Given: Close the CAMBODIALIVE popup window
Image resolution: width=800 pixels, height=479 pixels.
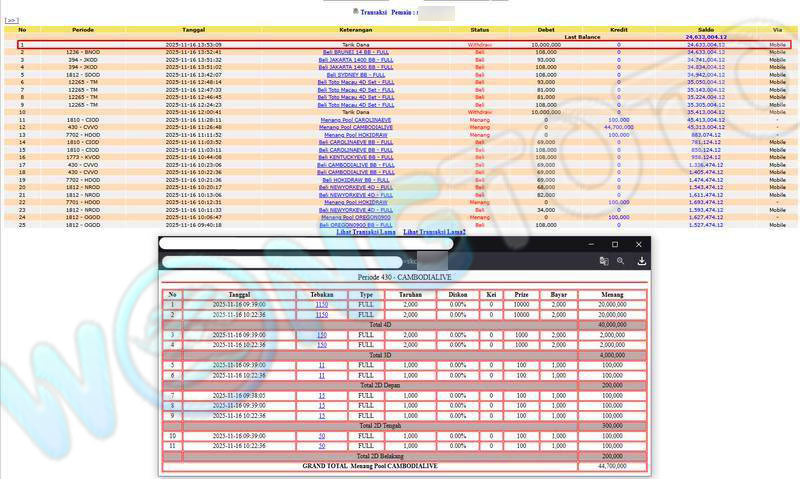Looking at the screenshot, I should 640,244.
